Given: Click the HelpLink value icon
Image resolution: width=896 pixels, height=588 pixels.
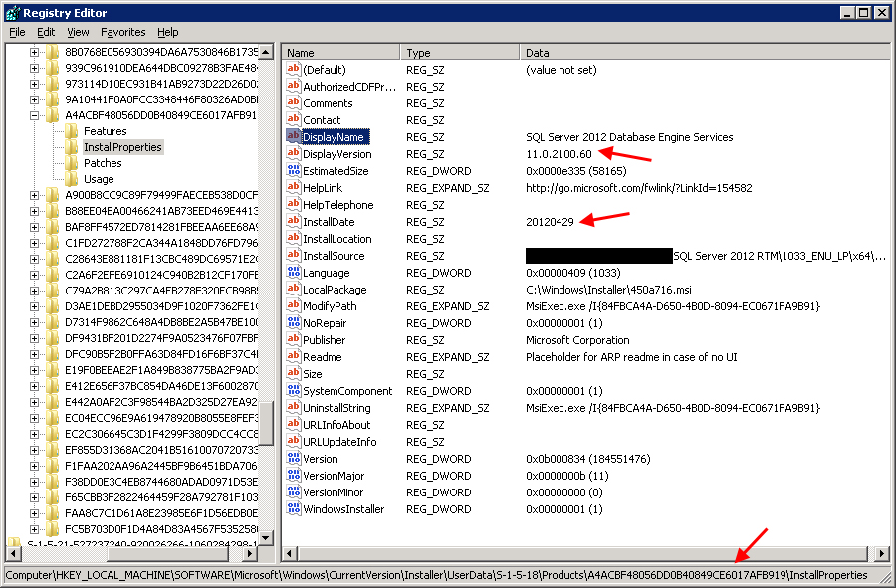Looking at the screenshot, I should (x=293, y=187).
